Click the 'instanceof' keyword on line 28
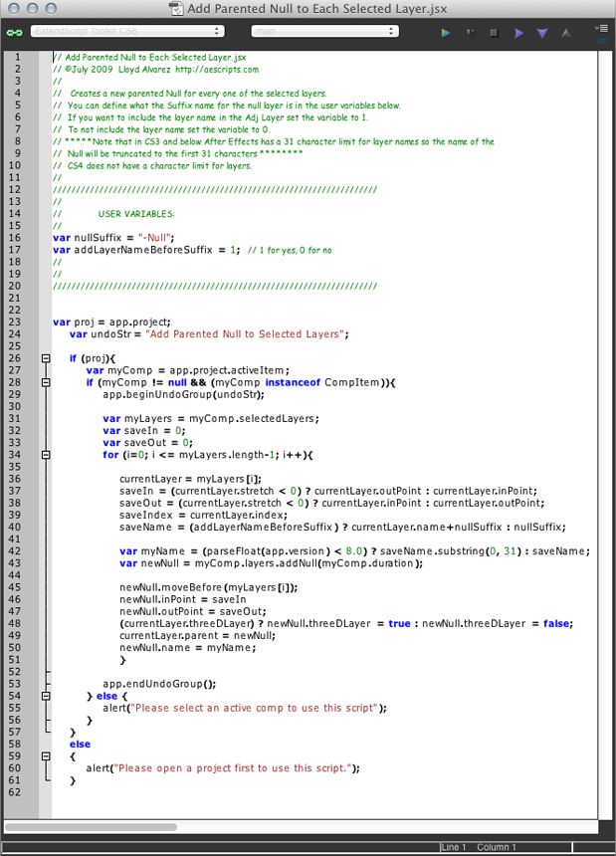 [x=293, y=382]
